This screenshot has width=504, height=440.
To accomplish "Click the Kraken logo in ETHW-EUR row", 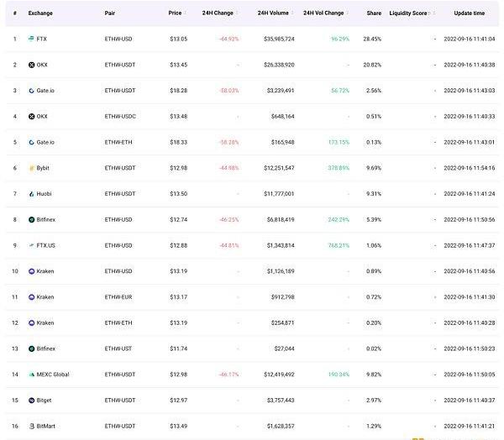I will coord(31,297).
